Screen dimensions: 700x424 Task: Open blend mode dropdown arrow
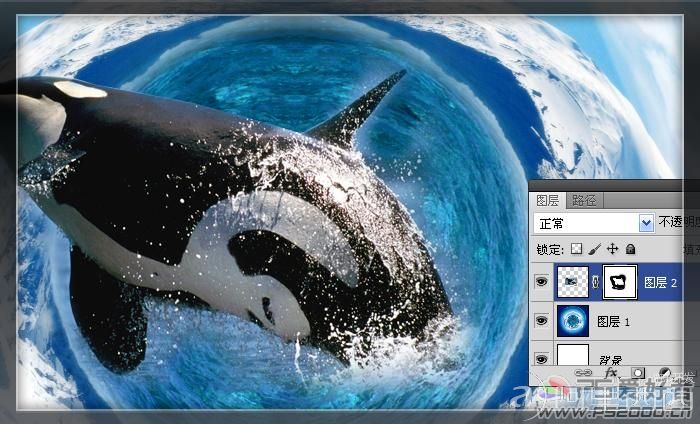click(x=646, y=223)
